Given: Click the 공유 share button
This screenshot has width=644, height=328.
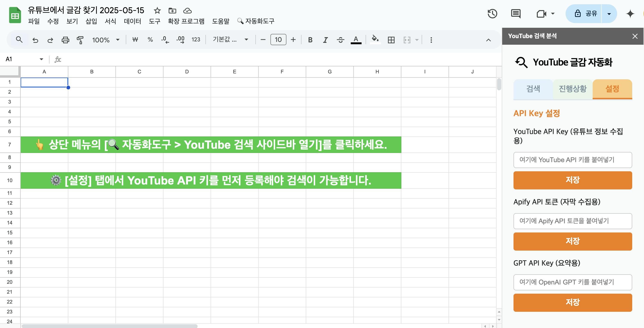Looking at the screenshot, I should pyautogui.click(x=583, y=13).
